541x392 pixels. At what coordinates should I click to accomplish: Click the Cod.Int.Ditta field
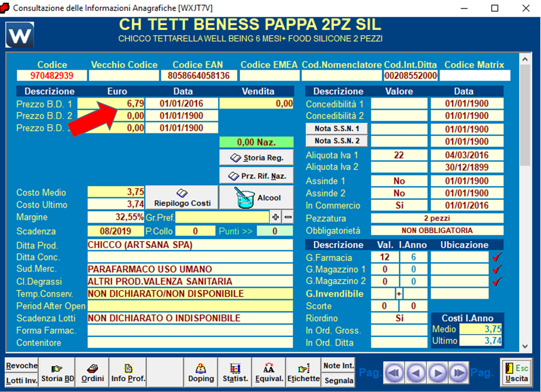411,75
